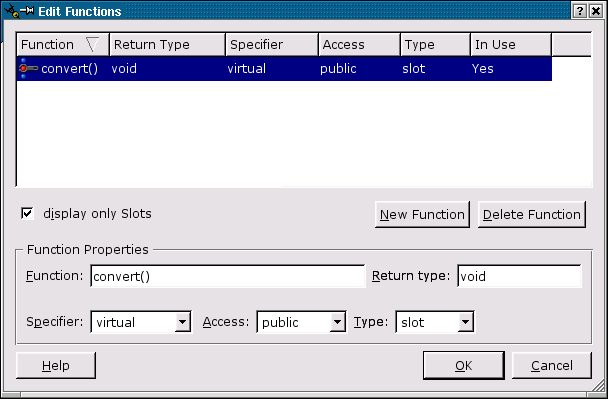This screenshot has height=399, width=608.
Task: Click the OK button
Action: point(464,365)
